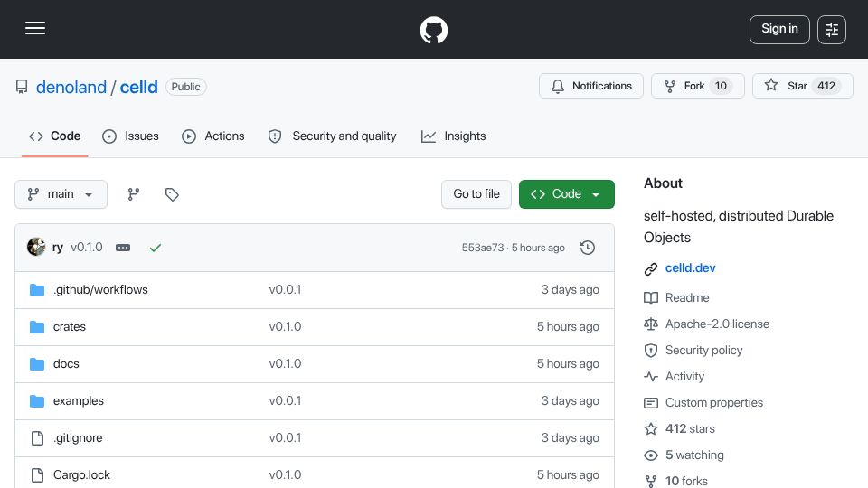Screen dimensions: 868x488
Task: Switch to the Issues tab
Action: click(x=130, y=136)
